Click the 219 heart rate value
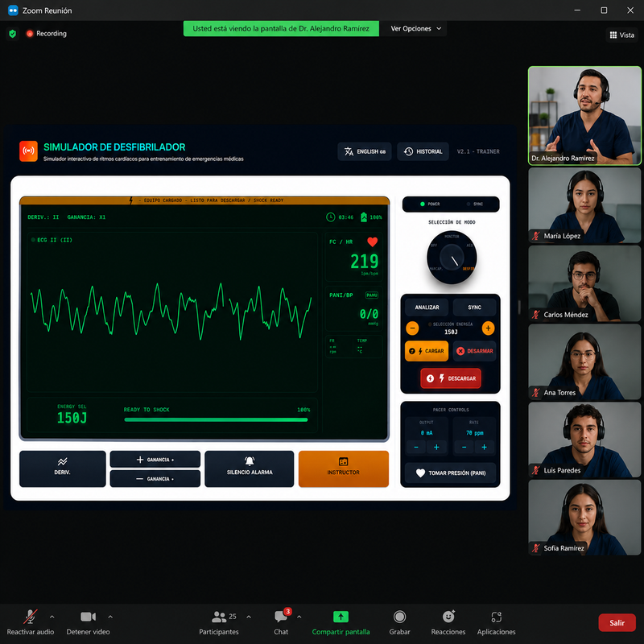The width and height of the screenshot is (644, 644). [x=365, y=261]
